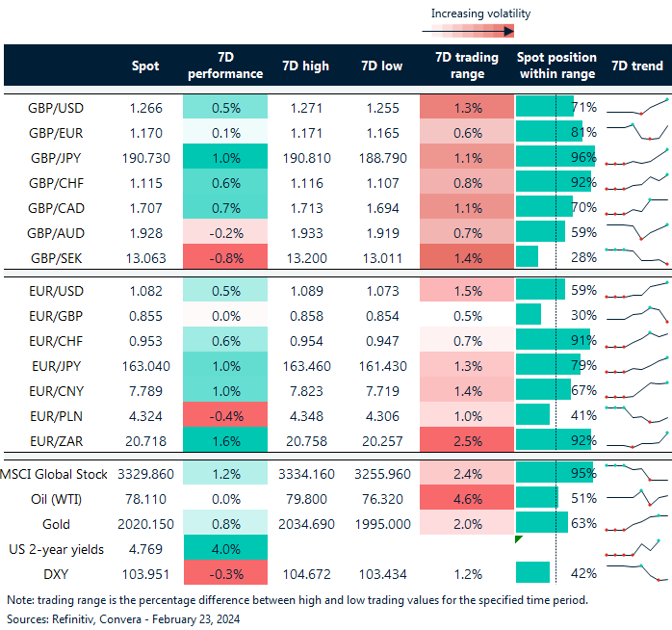Viewport: 672px width, 630px height.
Task: Click the GBP/EUR 81% position bar
Action: click(550, 131)
